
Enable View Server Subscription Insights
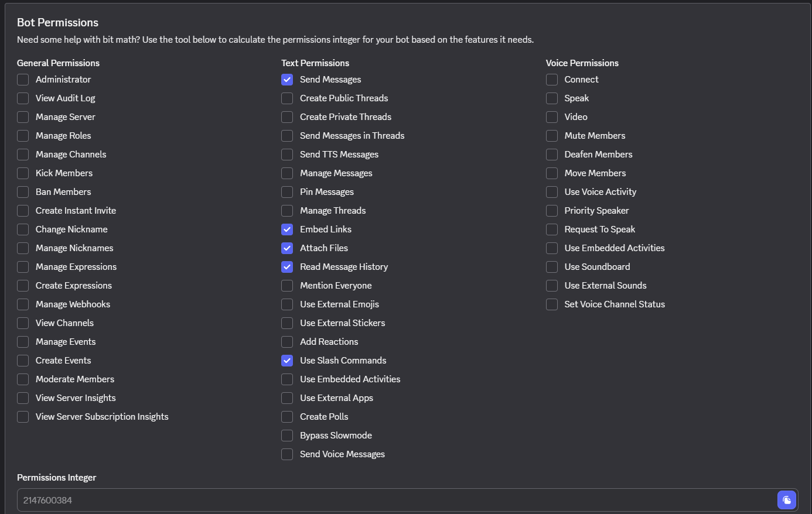pyautogui.click(x=23, y=417)
